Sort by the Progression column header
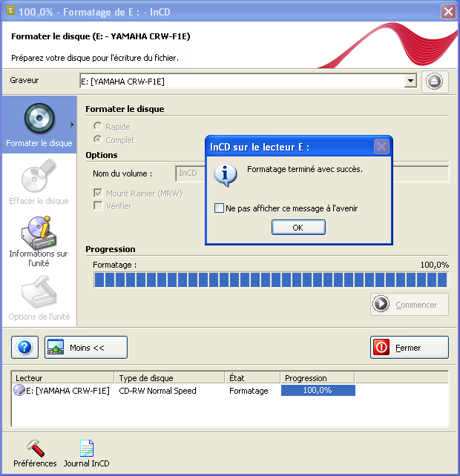The image size is (460, 476). click(x=318, y=378)
